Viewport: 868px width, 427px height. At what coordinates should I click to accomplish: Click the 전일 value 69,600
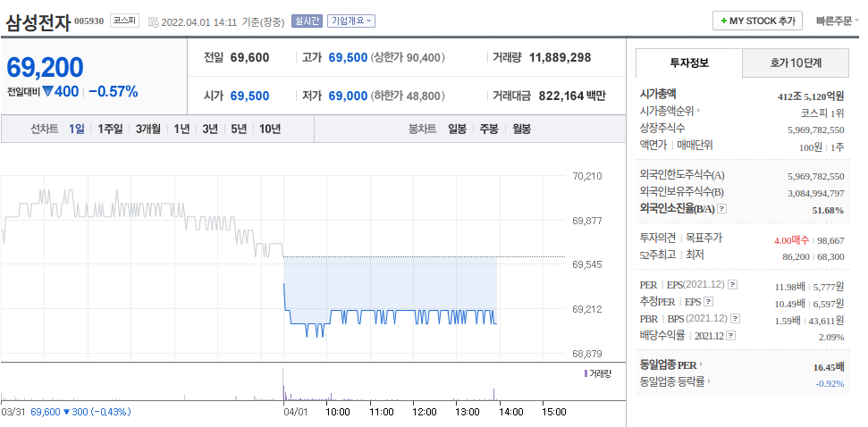[249, 57]
